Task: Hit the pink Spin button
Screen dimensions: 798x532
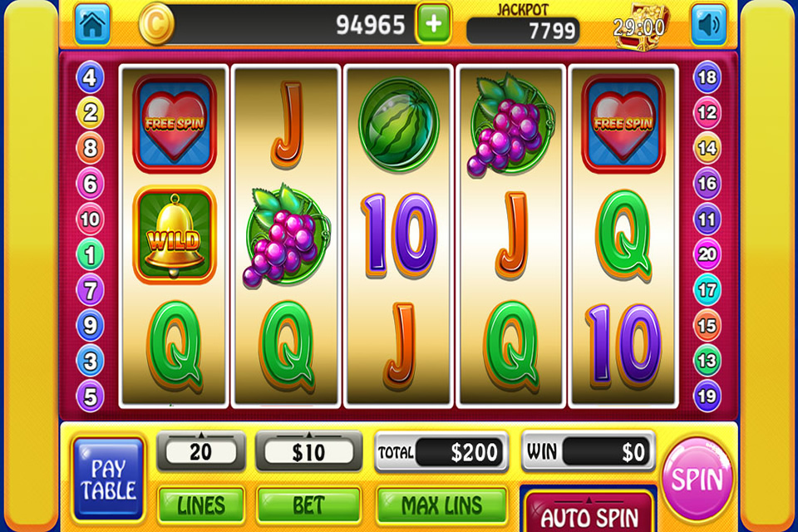Action: [x=697, y=479]
